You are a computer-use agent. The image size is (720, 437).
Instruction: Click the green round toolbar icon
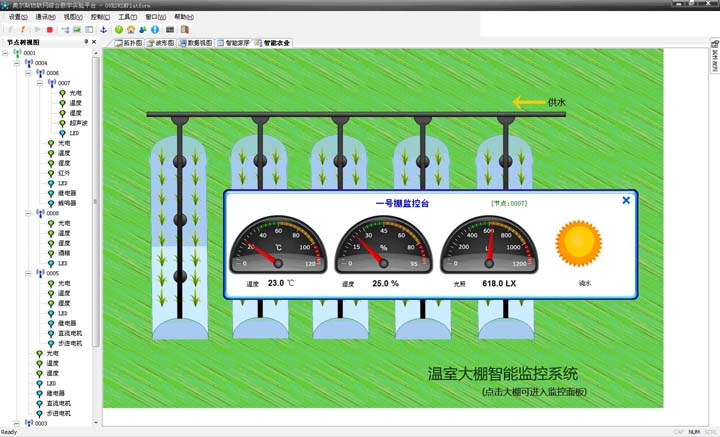pos(119,30)
